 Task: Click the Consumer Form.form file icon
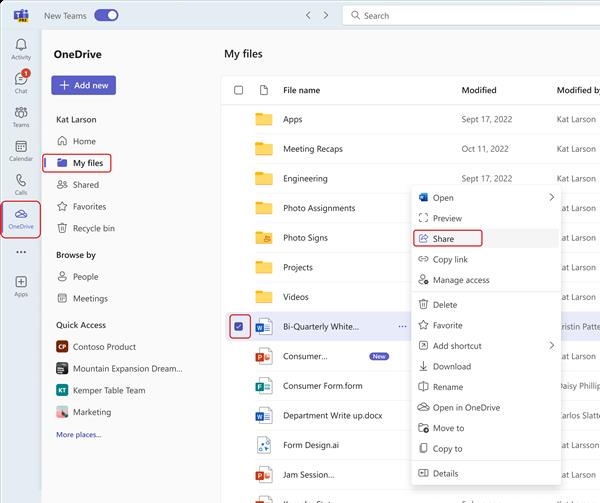[x=264, y=386]
